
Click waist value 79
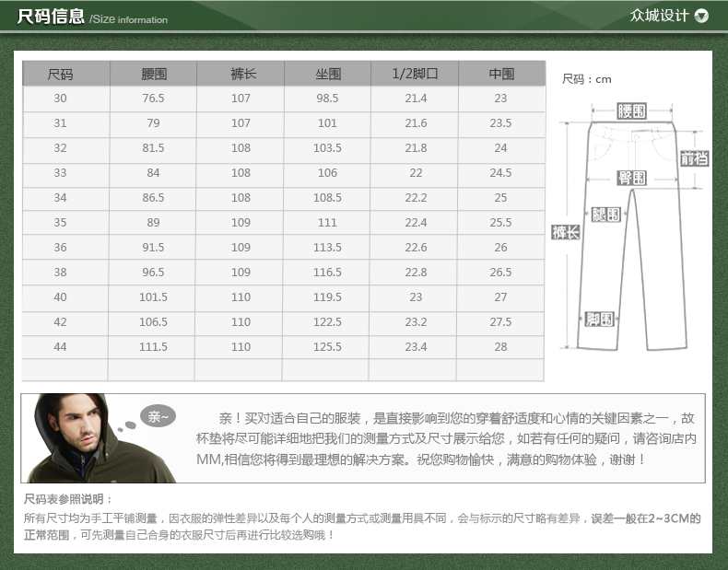[153, 122]
